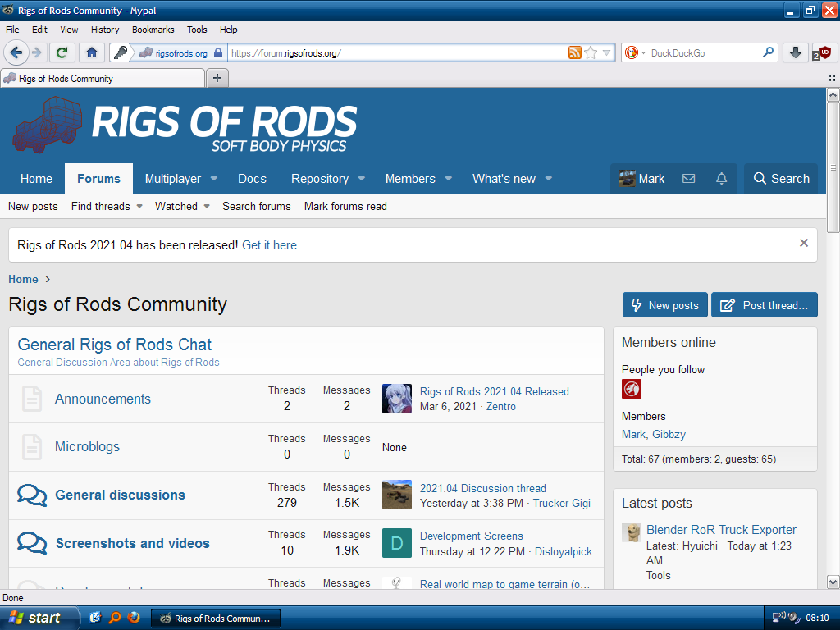Click the Post thread button
This screenshot has width=840, height=630.
click(765, 305)
